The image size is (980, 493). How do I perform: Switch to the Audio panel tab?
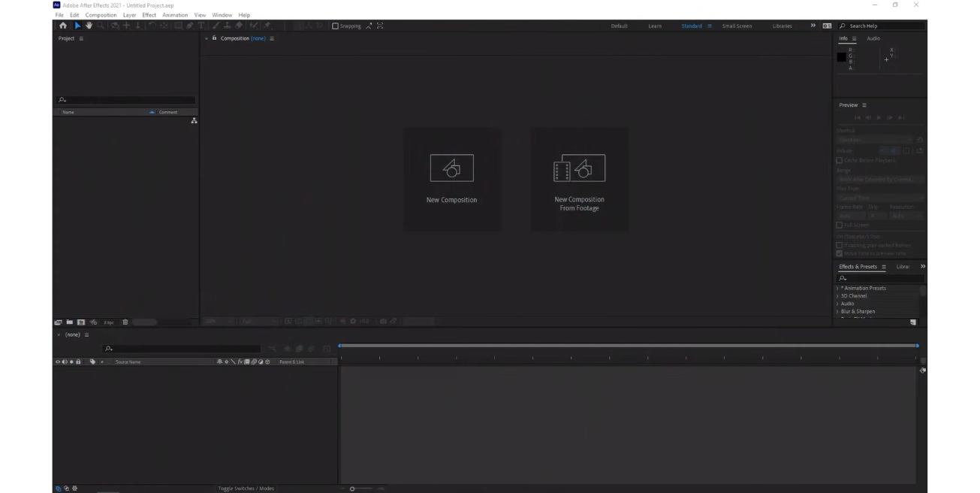[873, 38]
